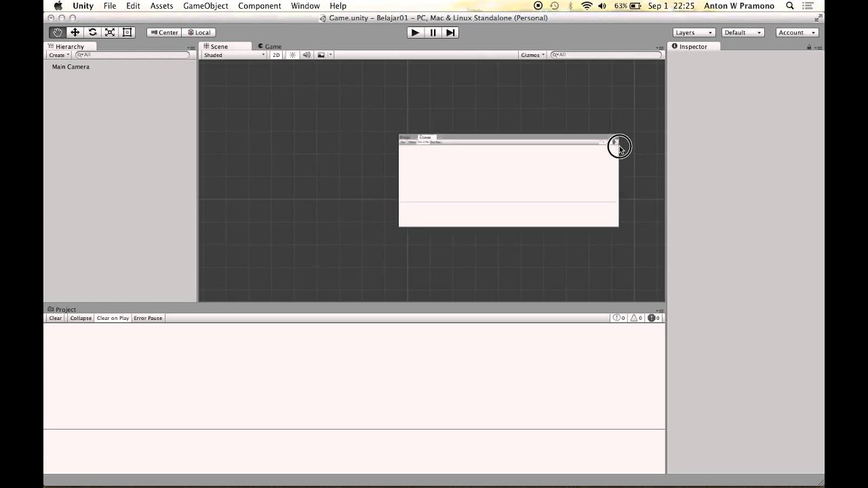Open Notification Center list icon
The width and height of the screenshot is (868, 488).
coord(809,6)
